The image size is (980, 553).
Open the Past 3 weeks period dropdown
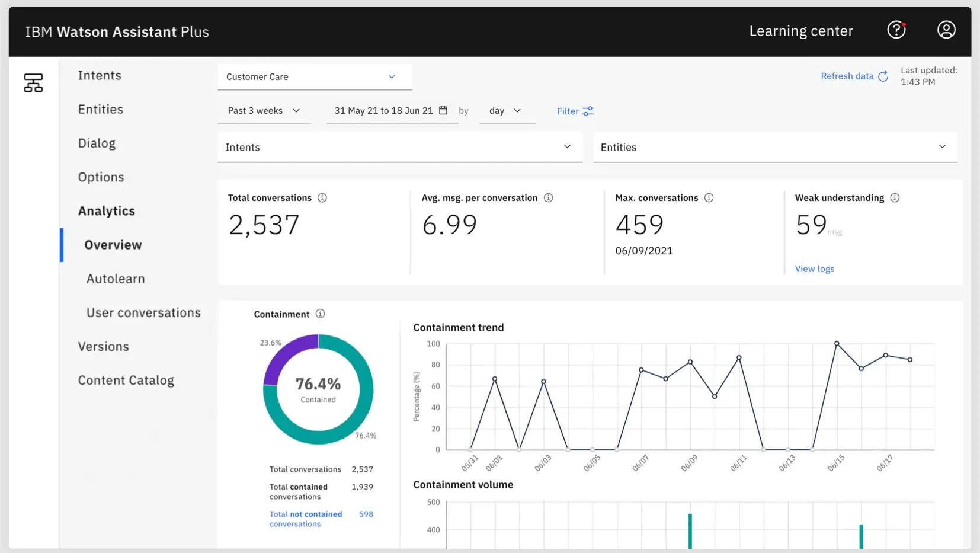coord(264,111)
